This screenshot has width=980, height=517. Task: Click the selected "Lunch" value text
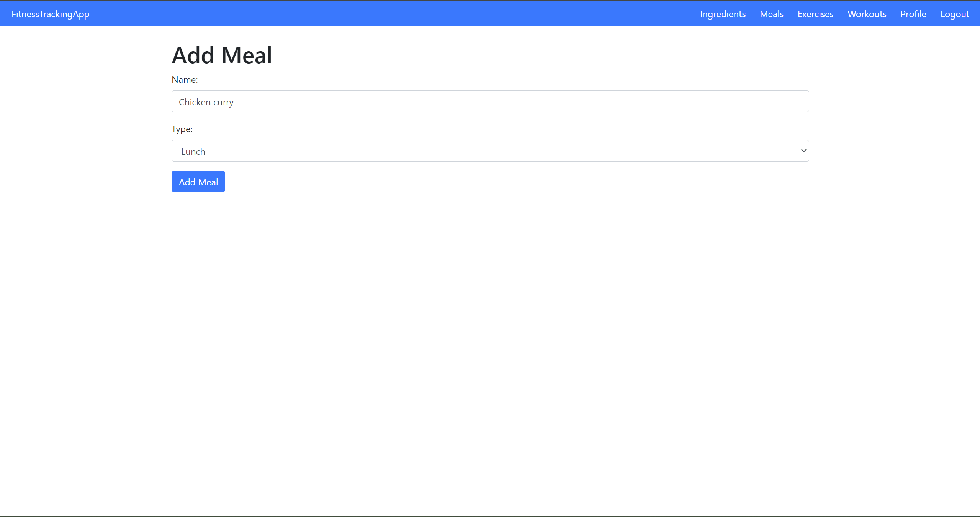tap(193, 152)
